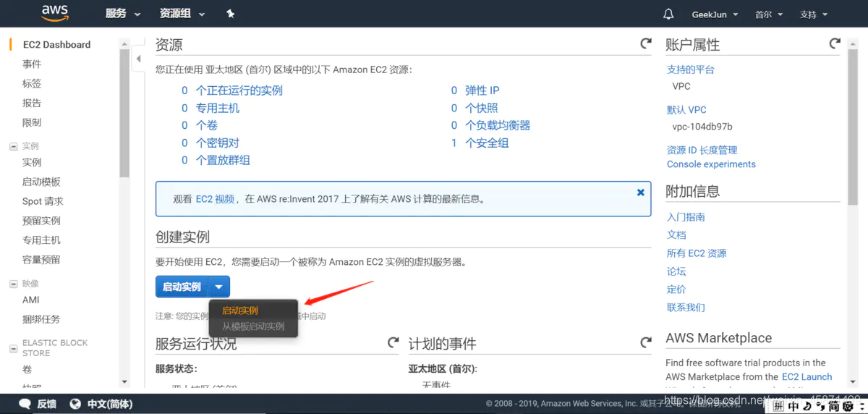The width and height of the screenshot is (868, 414).
Task: Open 入门指南 link
Action: (686, 217)
